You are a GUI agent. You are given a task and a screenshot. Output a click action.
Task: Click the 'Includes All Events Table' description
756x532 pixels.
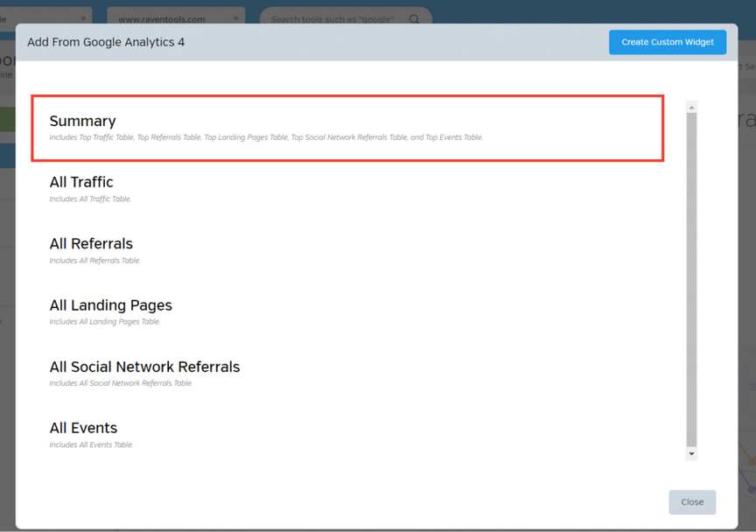coord(91,445)
